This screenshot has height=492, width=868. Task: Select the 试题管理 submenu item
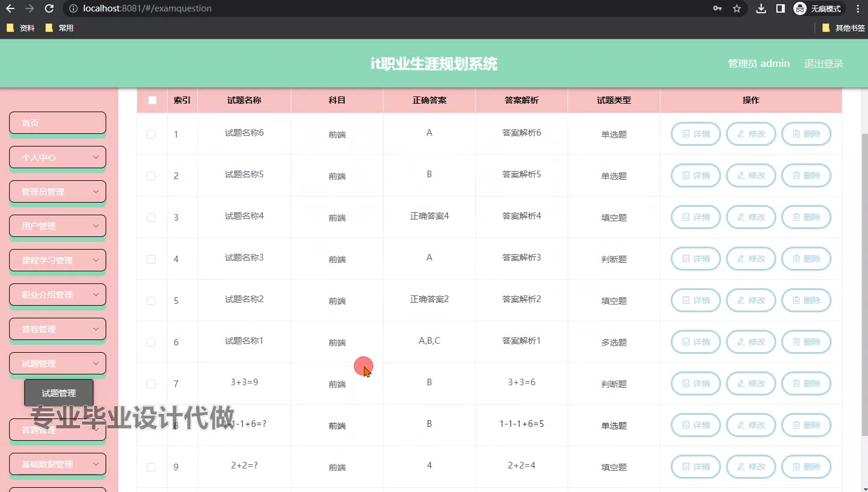tap(59, 393)
